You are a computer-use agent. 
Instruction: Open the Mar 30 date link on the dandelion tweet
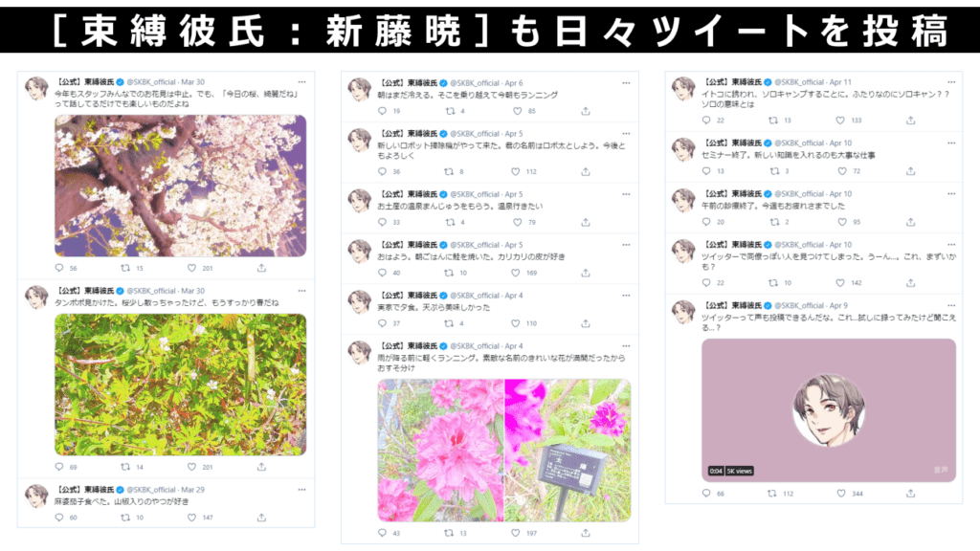point(192,291)
